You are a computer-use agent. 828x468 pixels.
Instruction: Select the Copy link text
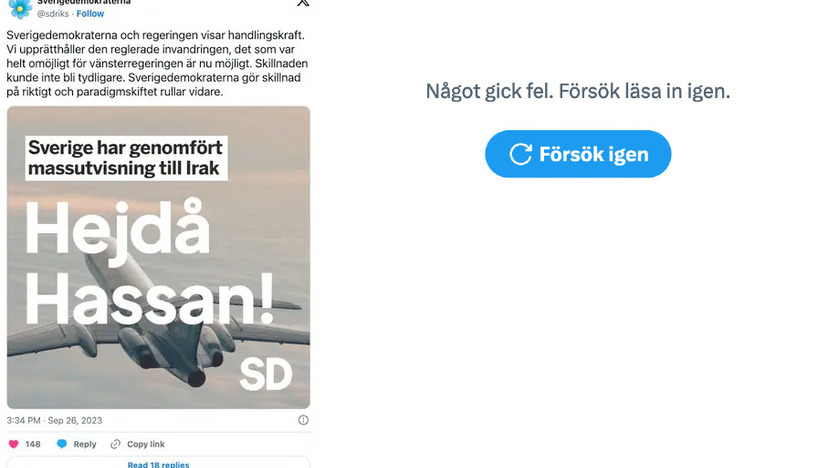click(x=146, y=444)
